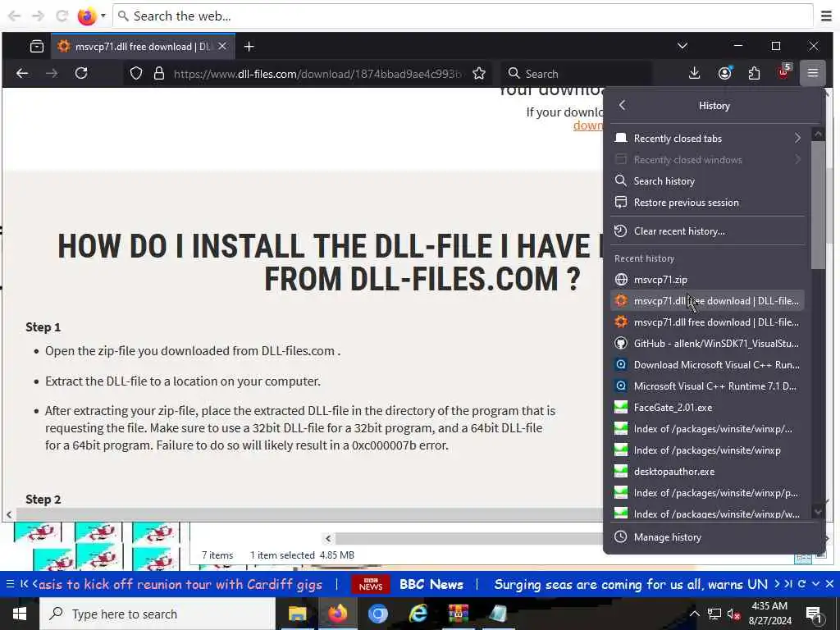
Task: Choose Clear recent history...
Action: coord(707,231)
